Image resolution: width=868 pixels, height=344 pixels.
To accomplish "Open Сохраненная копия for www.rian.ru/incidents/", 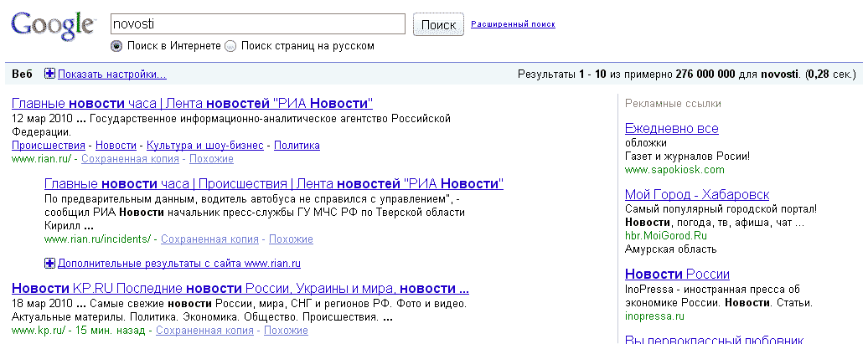I will click(209, 239).
